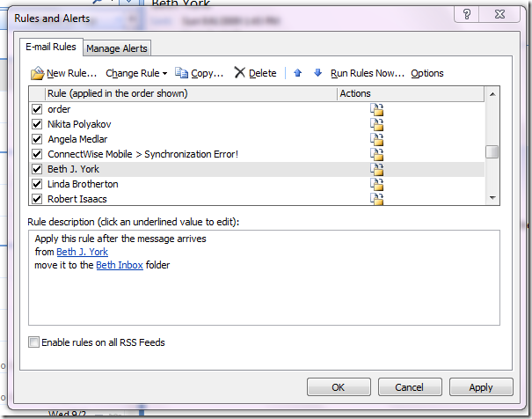The image size is (532, 419).
Task: Click the OK button
Action: pos(339,387)
